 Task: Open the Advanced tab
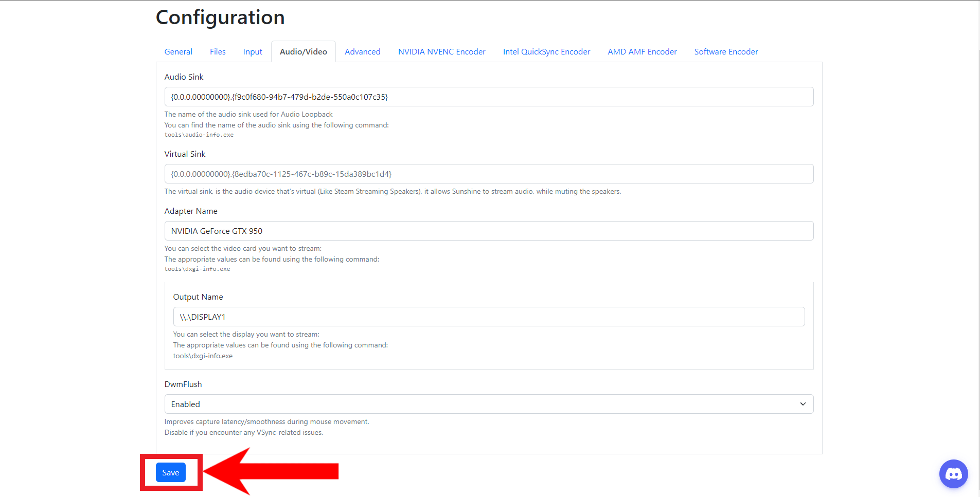pyautogui.click(x=363, y=52)
